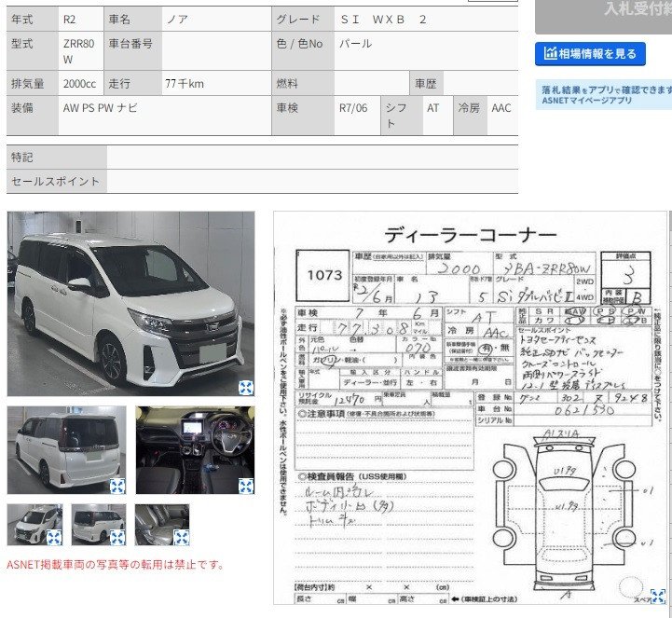Select the AW PS PW ナビ equipment text
672x618 pixels.
(101, 108)
